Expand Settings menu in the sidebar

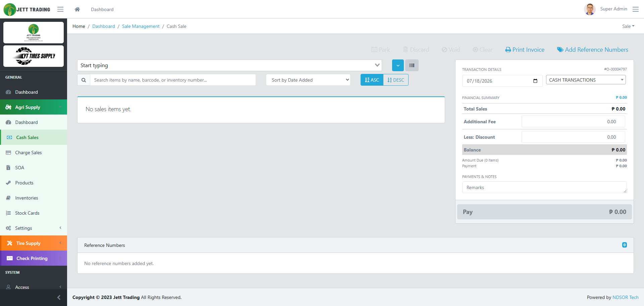pyautogui.click(x=34, y=228)
